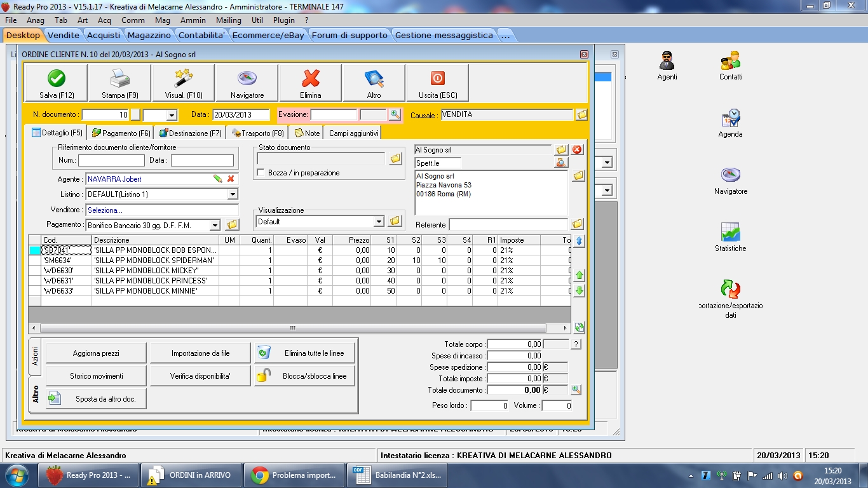Open the Statistiche desktop icon
This screenshot has height=488, width=868.
[x=730, y=233]
